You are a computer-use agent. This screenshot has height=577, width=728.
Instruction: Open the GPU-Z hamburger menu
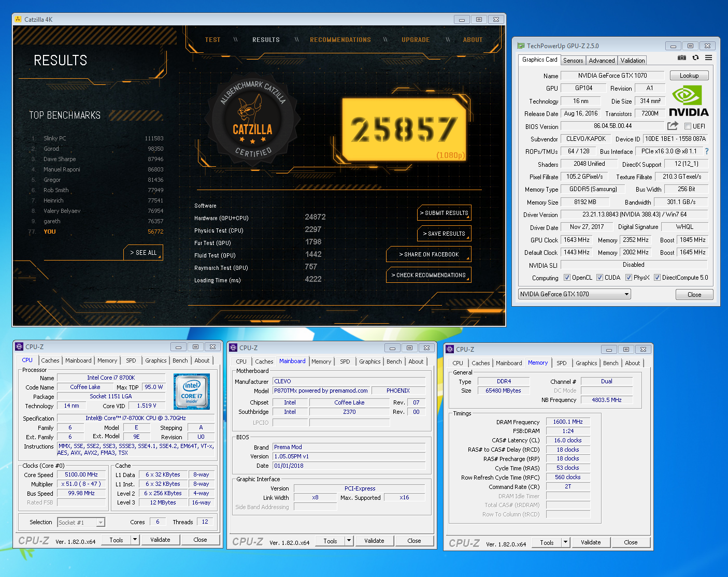click(x=708, y=58)
